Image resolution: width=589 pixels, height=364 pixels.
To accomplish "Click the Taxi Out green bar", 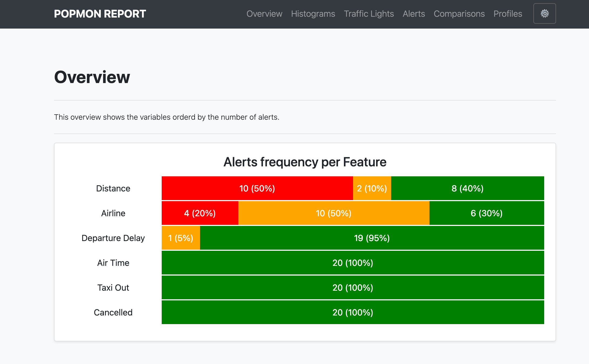I will click(353, 287).
